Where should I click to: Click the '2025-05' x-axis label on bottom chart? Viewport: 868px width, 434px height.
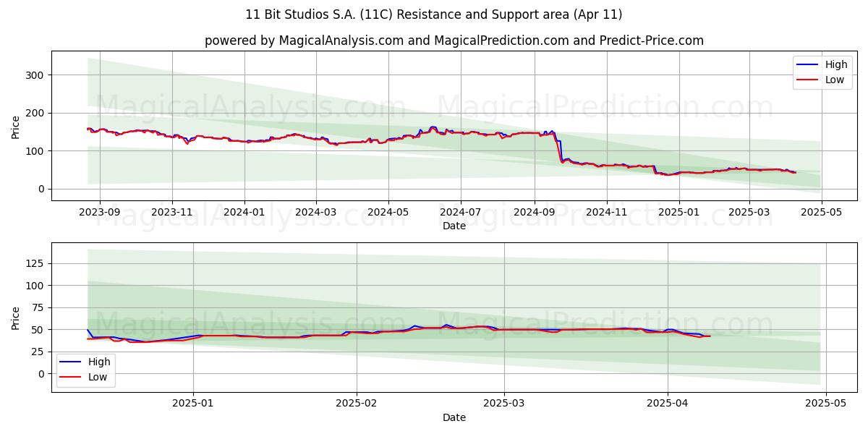click(x=825, y=404)
